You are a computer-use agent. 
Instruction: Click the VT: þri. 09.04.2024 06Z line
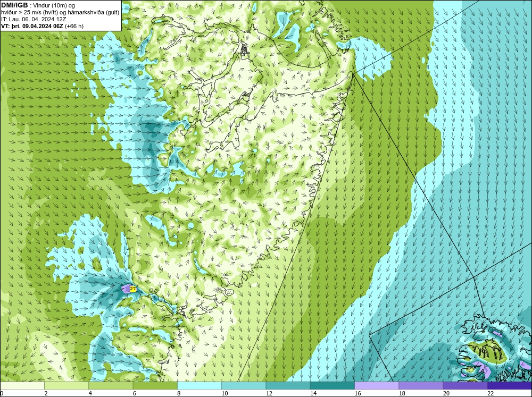[31, 26]
